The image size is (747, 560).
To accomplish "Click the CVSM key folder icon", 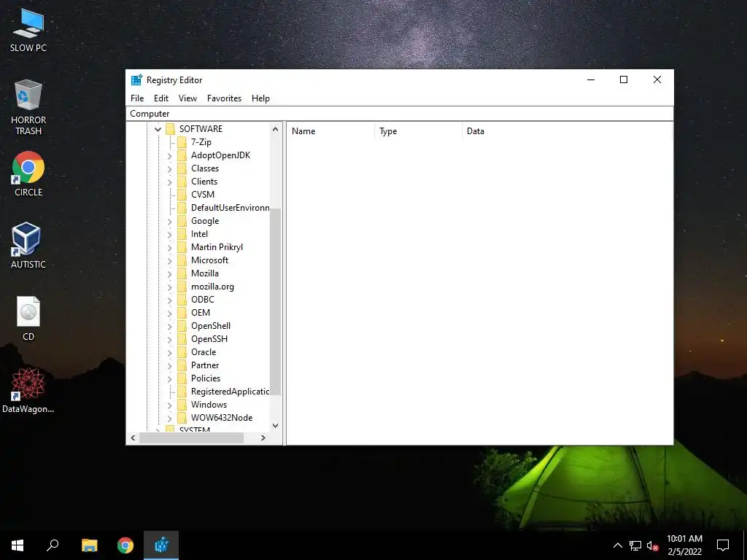I will pyautogui.click(x=182, y=194).
